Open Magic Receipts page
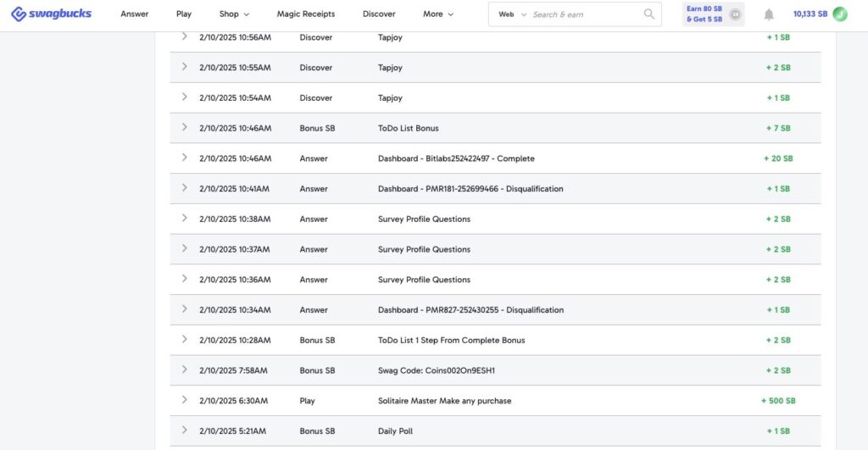Image resolution: width=868 pixels, height=450 pixels. coord(305,14)
